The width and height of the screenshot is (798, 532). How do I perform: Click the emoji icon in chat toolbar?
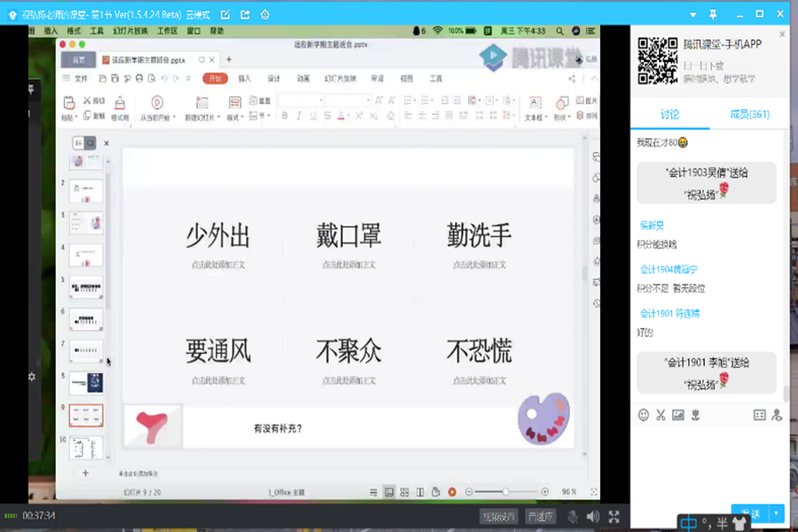click(x=644, y=415)
